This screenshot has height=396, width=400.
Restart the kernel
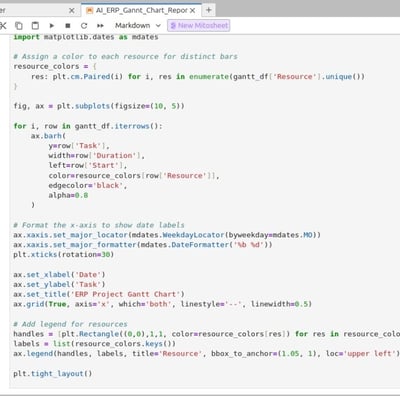tap(84, 26)
